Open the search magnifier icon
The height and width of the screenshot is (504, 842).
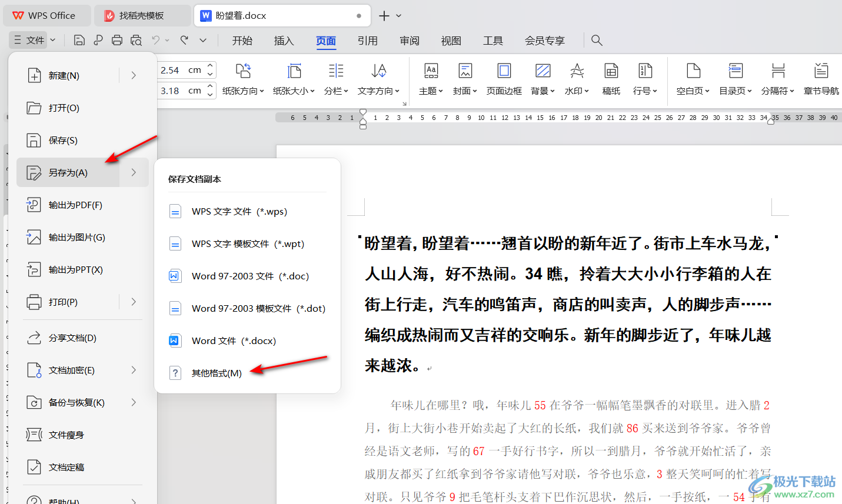pos(597,40)
